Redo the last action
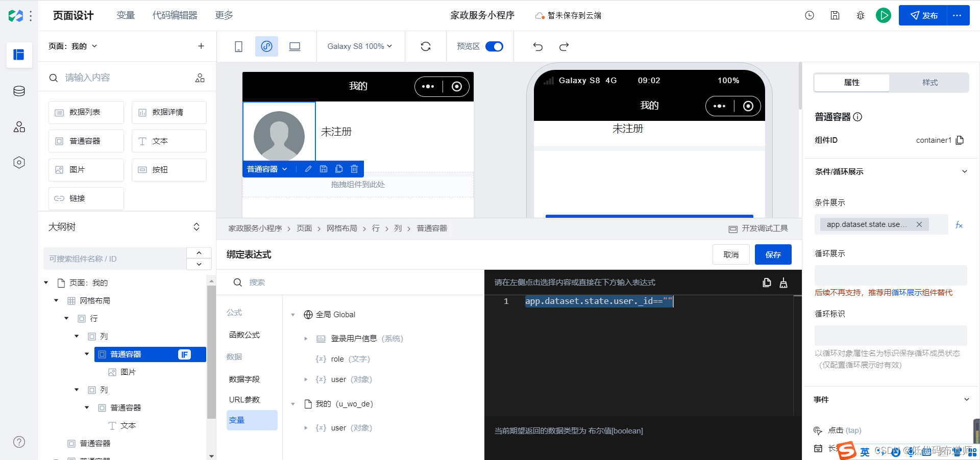 point(564,46)
